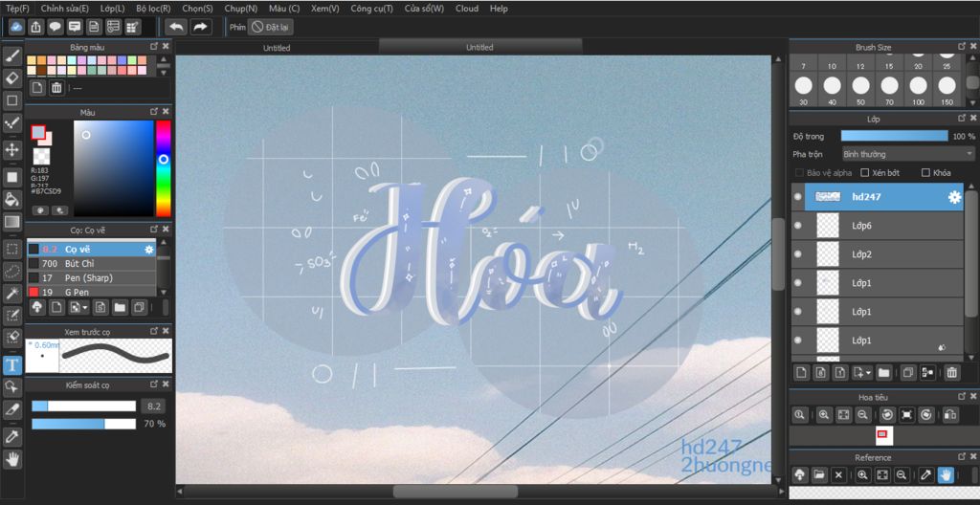Choose brush size 50 preset
This screenshot has width=980, height=505.
(860, 90)
